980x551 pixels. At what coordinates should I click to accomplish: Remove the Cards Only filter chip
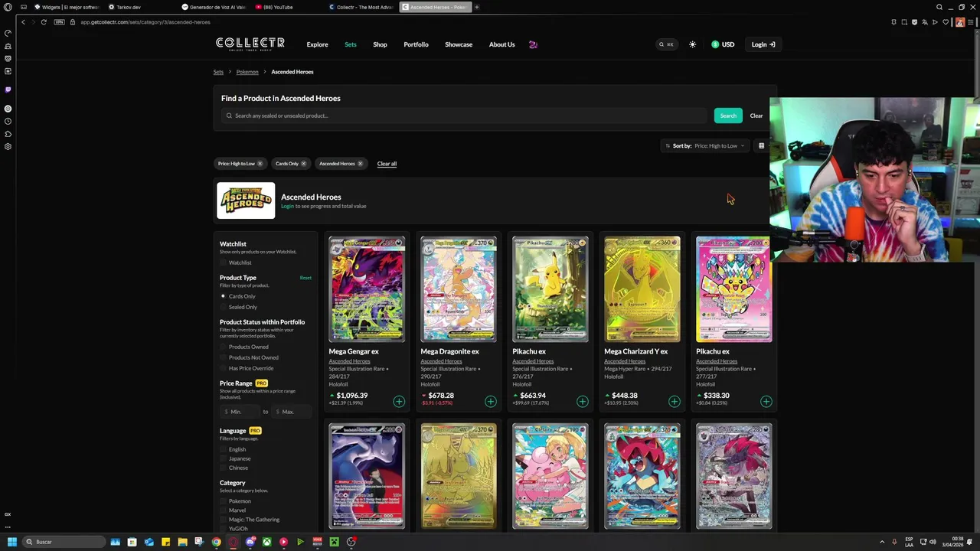tap(303, 164)
